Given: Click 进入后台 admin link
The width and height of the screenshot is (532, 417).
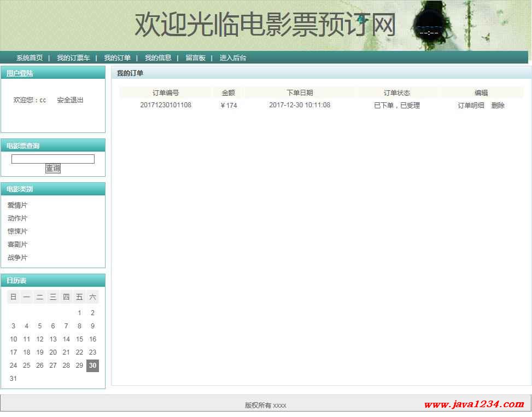Looking at the screenshot, I should tap(233, 58).
